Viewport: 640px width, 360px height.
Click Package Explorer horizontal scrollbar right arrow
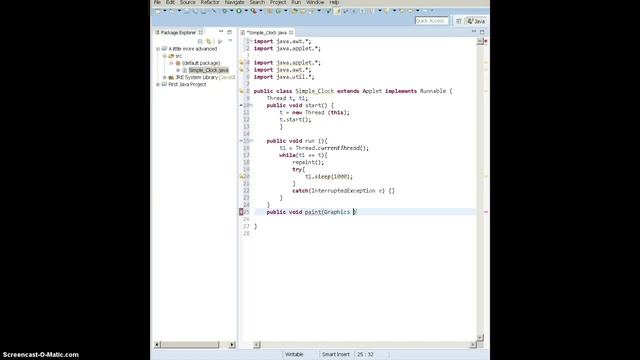(232, 345)
